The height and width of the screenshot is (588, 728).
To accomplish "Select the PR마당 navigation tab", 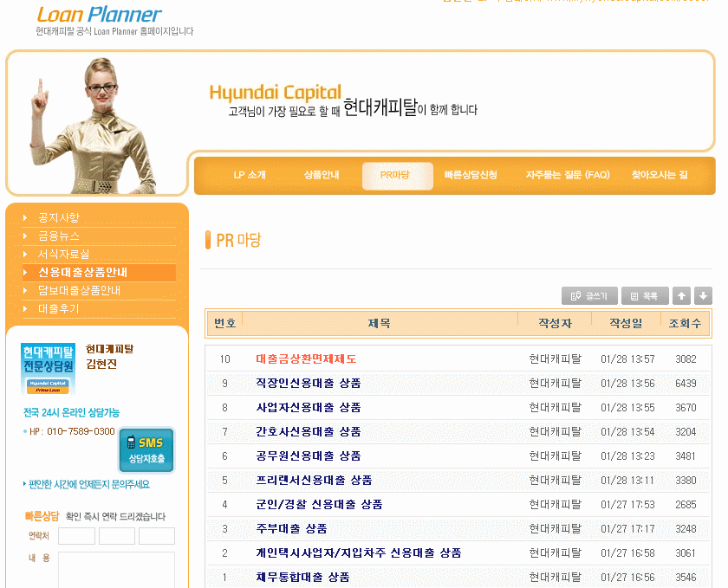I will tap(395, 175).
